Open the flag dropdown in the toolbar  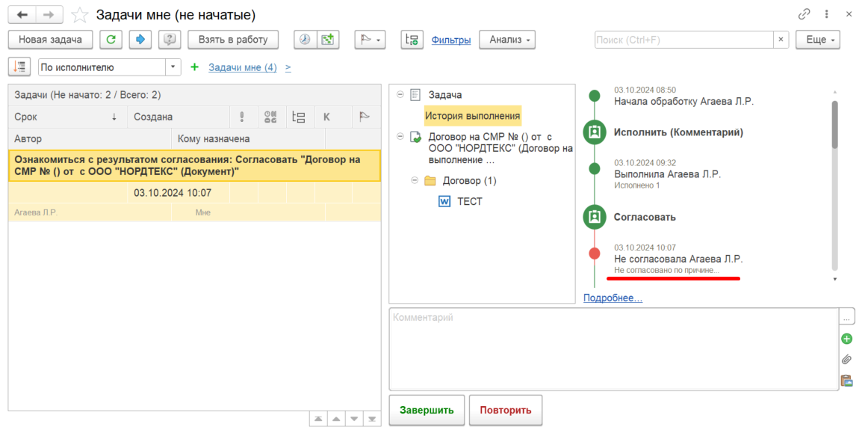[x=370, y=40]
